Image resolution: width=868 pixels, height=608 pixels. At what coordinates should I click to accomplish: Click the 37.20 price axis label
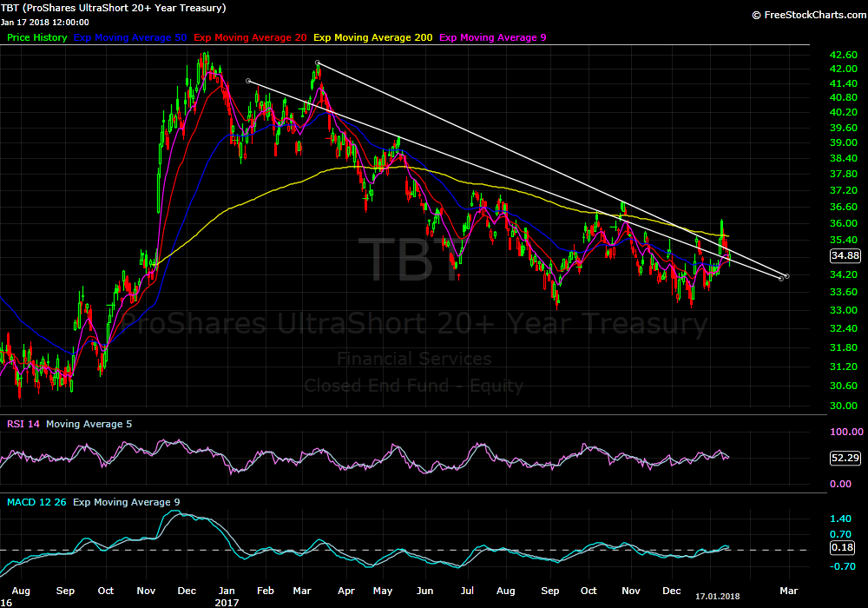(844, 190)
